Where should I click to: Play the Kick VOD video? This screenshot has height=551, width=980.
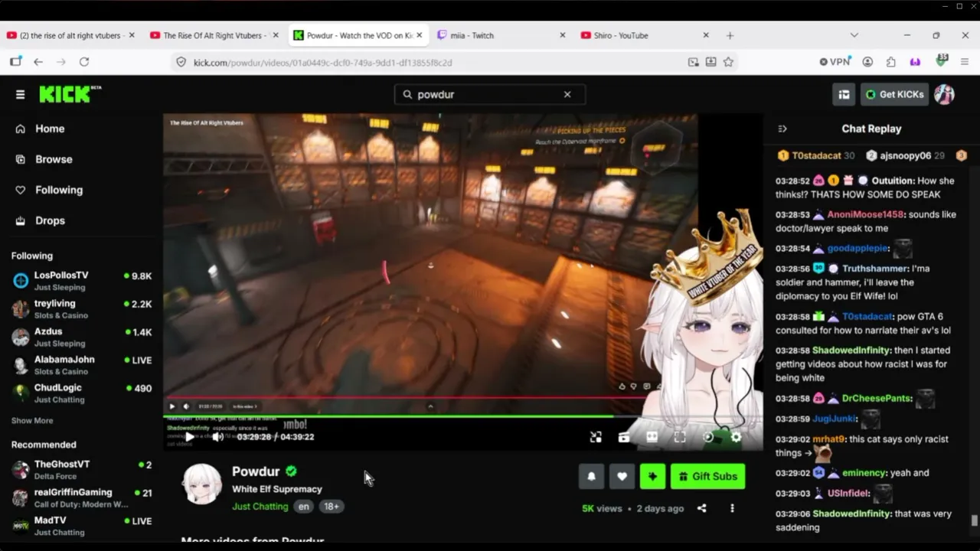click(x=189, y=437)
